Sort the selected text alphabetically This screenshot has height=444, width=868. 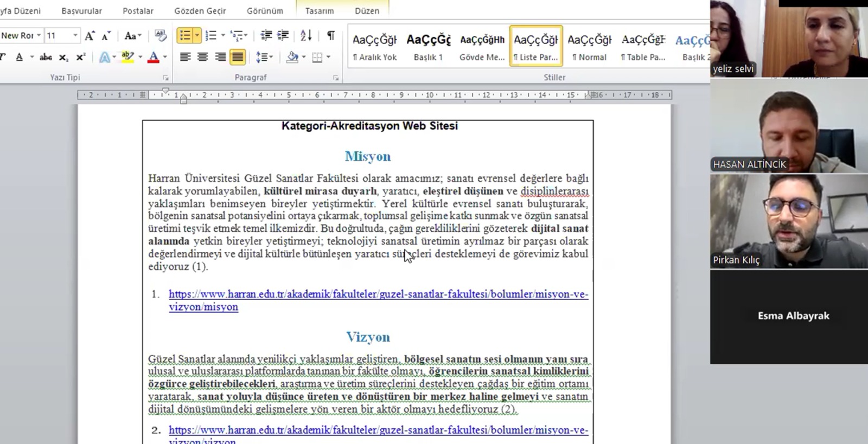(x=306, y=36)
